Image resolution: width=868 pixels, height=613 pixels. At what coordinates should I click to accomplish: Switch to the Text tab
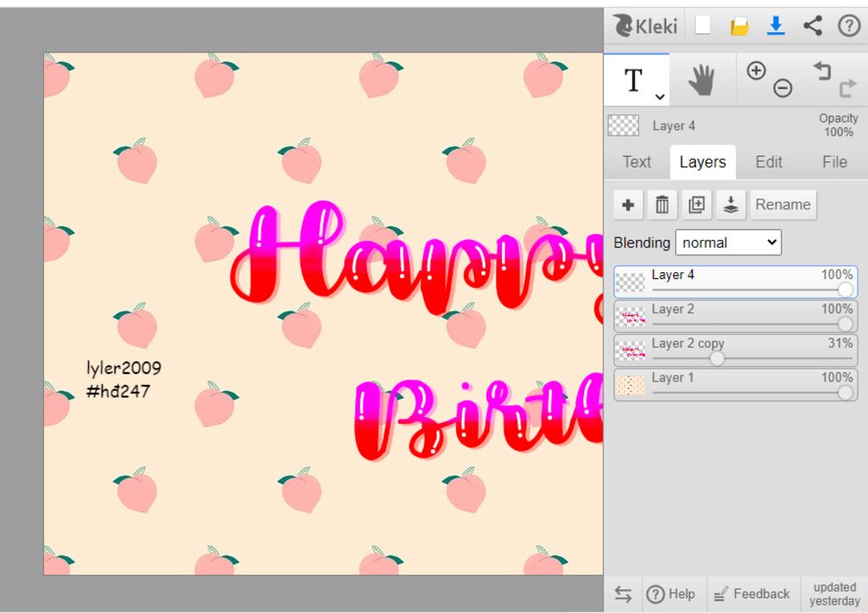637,162
